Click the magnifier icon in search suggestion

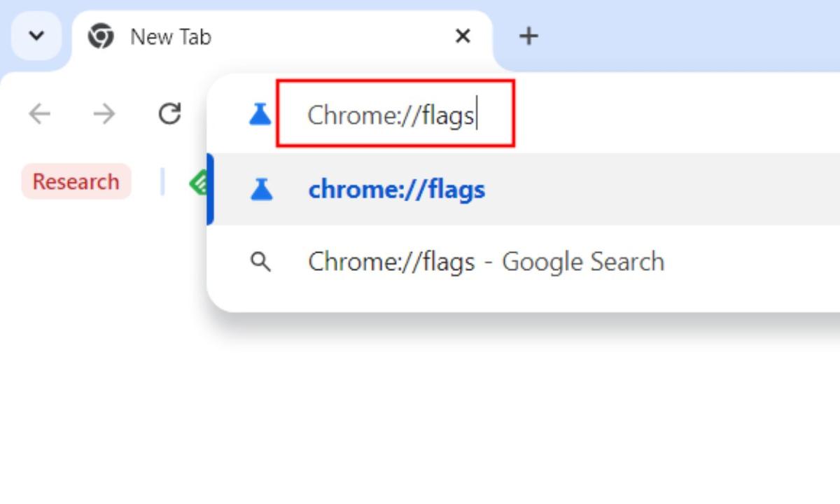pyautogui.click(x=260, y=262)
